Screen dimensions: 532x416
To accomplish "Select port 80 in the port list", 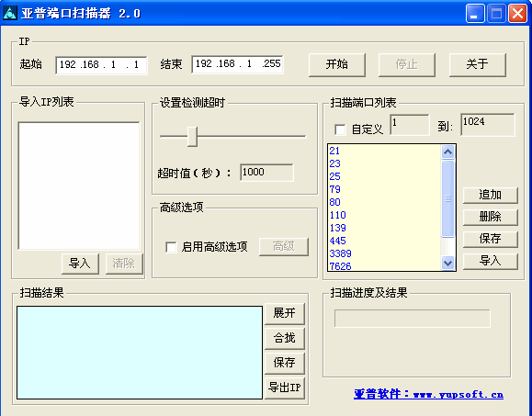I will [384, 202].
